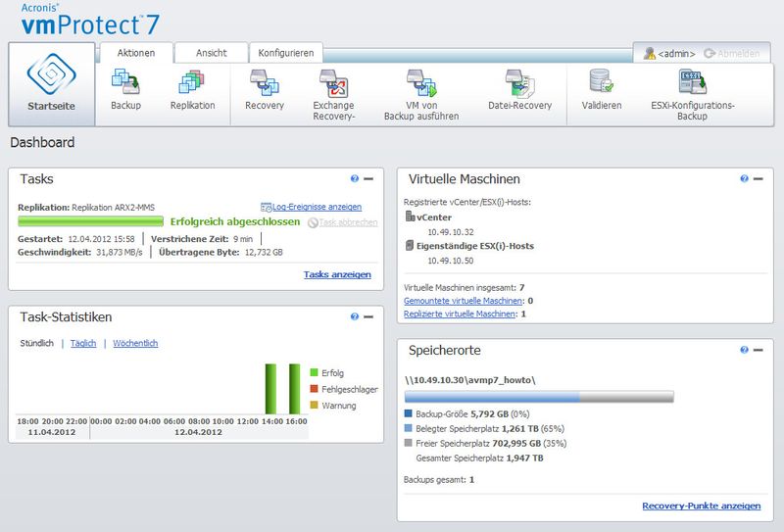Select ESX host 10.49.10.50
The width and height of the screenshot is (784, 532).
click(x=450, y=261)
